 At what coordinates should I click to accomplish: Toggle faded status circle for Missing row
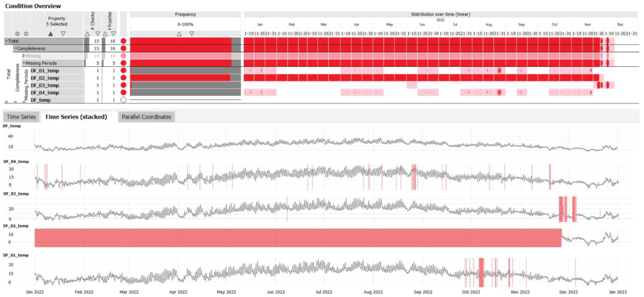point(123,56)
